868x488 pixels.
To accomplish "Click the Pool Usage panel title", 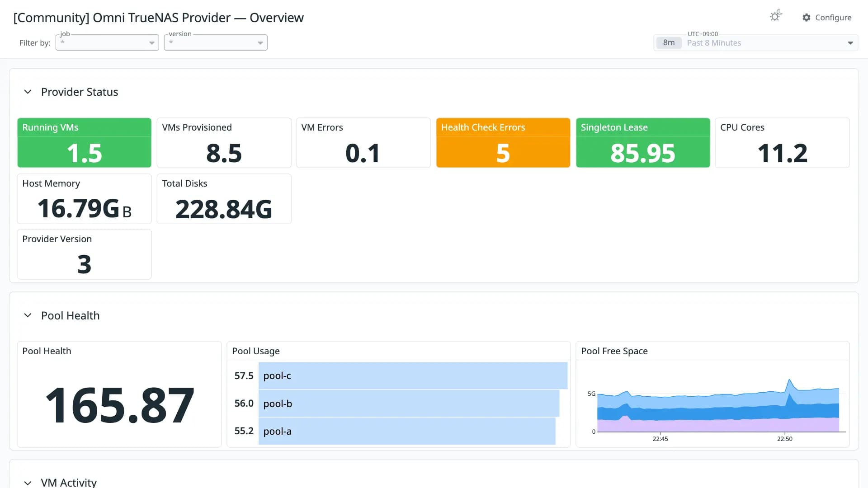I will [256, 351].
